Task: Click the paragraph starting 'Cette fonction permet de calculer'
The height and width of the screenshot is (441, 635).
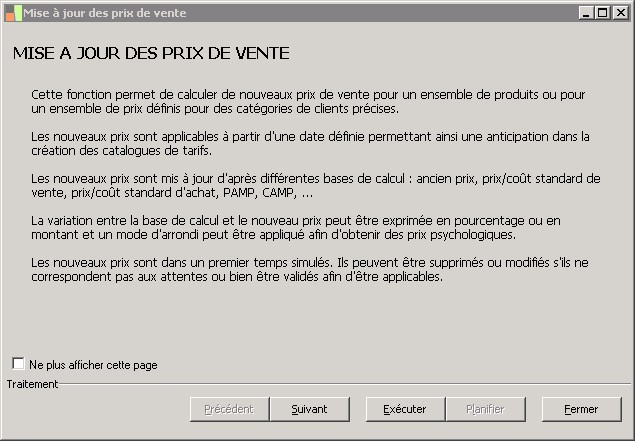Action: [x=308, y=101]
